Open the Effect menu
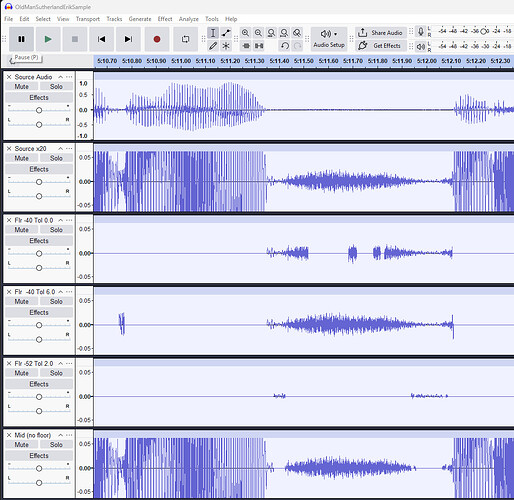The image size is (514, 500). (165, 19)
